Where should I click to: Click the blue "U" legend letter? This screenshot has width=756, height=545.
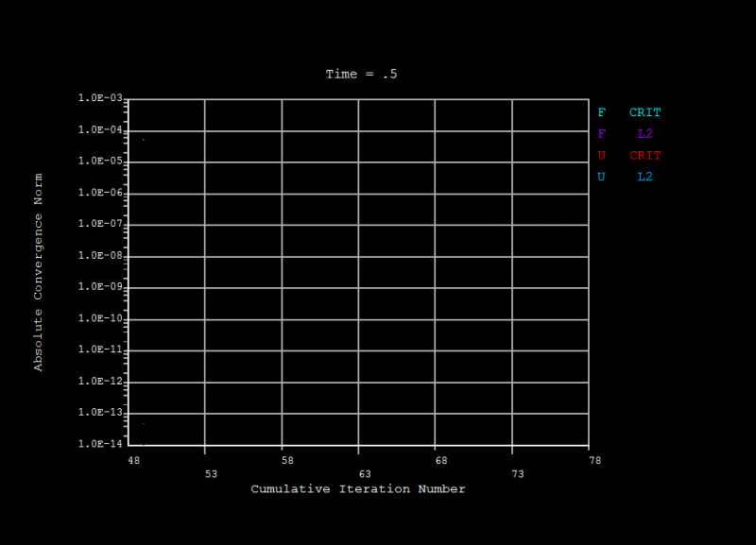click(x=601, y=177)
